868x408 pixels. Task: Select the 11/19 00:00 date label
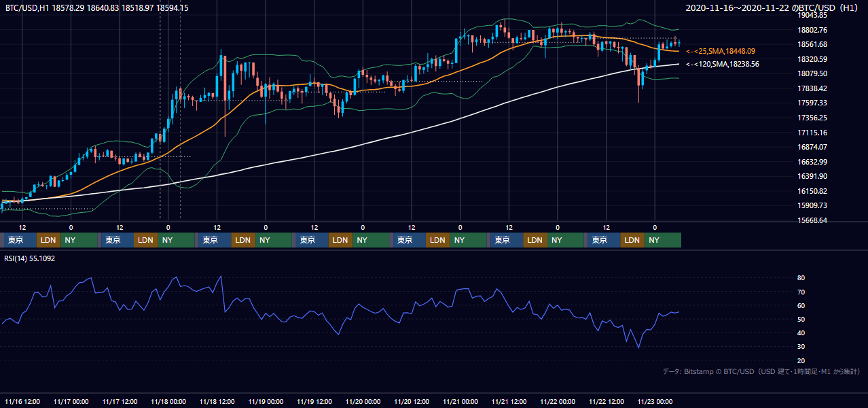(x=266, y=402)
